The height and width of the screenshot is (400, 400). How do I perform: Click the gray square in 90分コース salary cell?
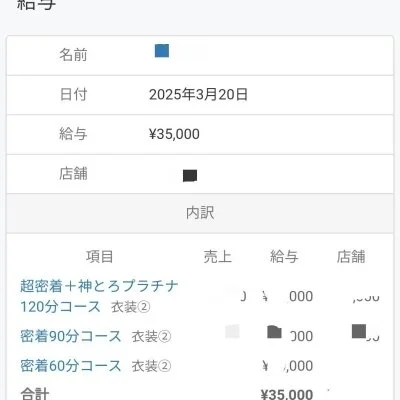click(x=274, y=332)
